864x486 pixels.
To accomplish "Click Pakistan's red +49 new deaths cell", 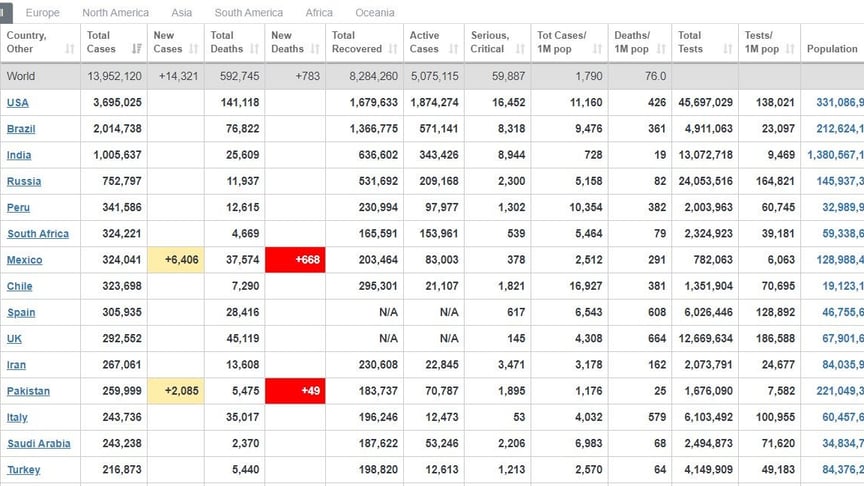I will (x=295, y=391).
